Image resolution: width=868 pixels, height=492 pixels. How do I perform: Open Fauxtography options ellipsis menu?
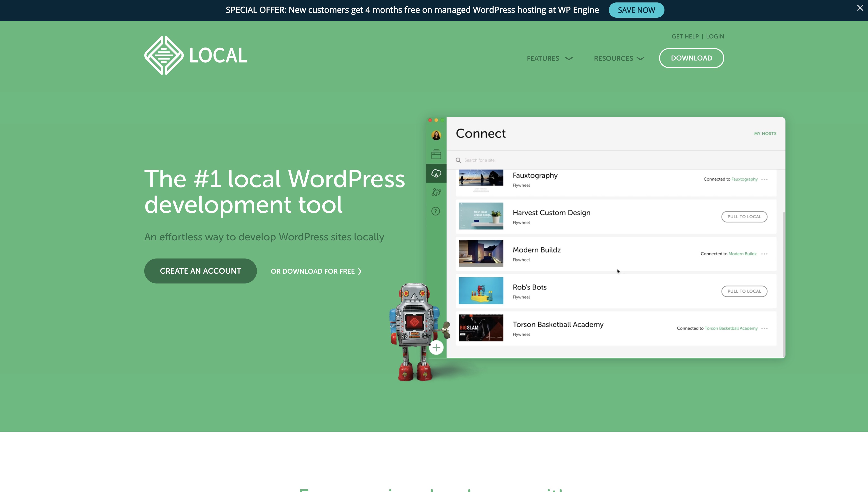[x=764, y=179]
